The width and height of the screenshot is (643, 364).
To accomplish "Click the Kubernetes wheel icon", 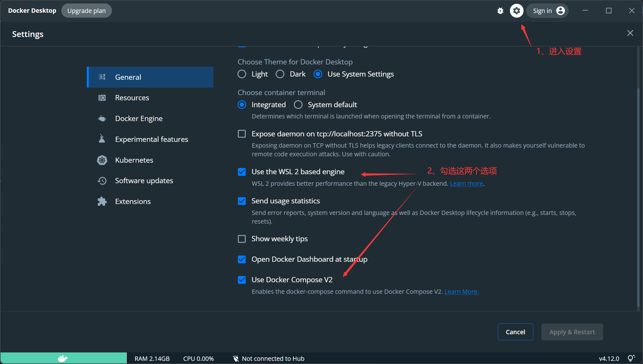I will [x=102, y=160].
